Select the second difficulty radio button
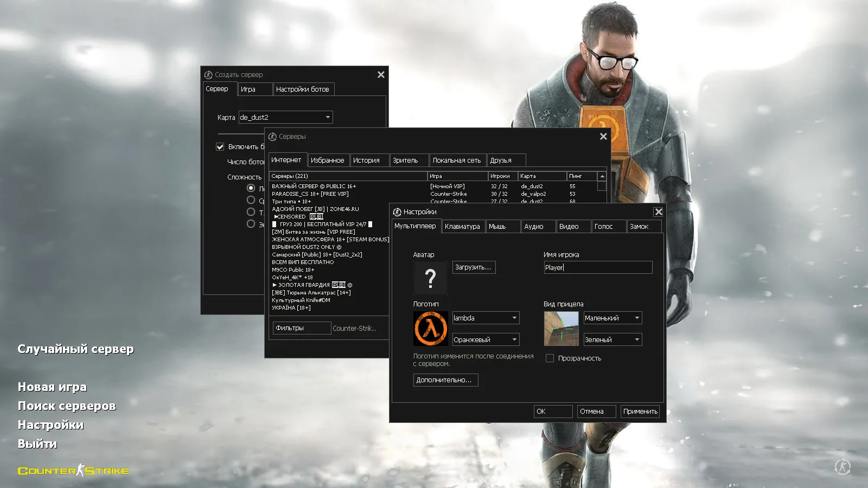The image size is (868, 488). pos(251,200)
